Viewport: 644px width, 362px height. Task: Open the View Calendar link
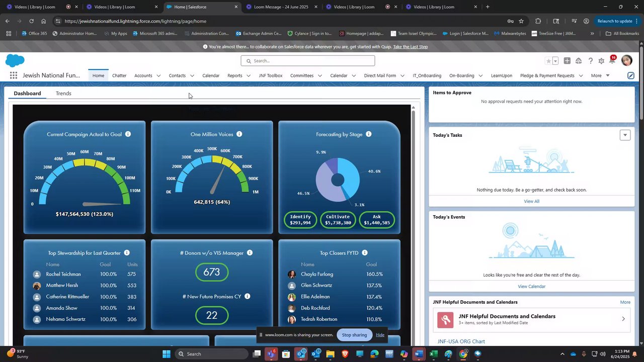(x=532, y=287)
